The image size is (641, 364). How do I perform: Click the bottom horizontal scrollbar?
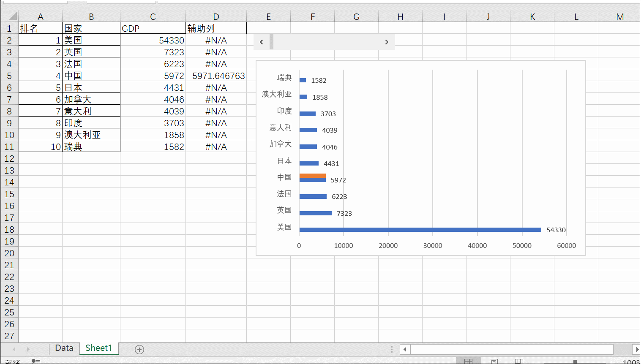tap(507, 349)
